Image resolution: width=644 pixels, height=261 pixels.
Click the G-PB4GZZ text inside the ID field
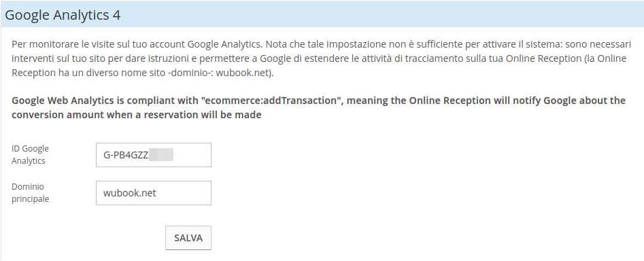(x=126, y=156)
